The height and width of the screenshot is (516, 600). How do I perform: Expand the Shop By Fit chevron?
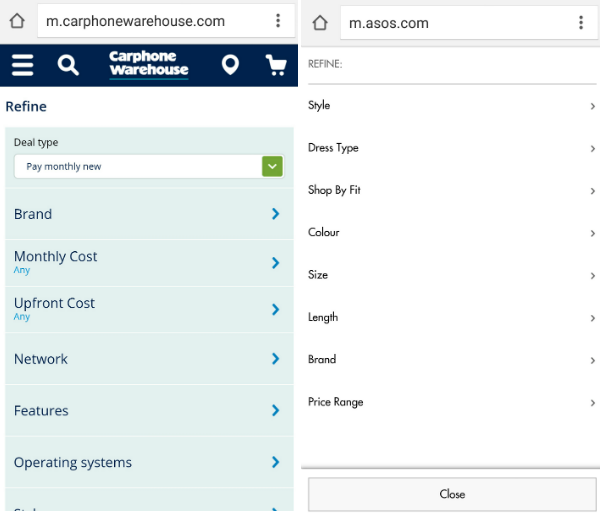(x=593, y=191)
